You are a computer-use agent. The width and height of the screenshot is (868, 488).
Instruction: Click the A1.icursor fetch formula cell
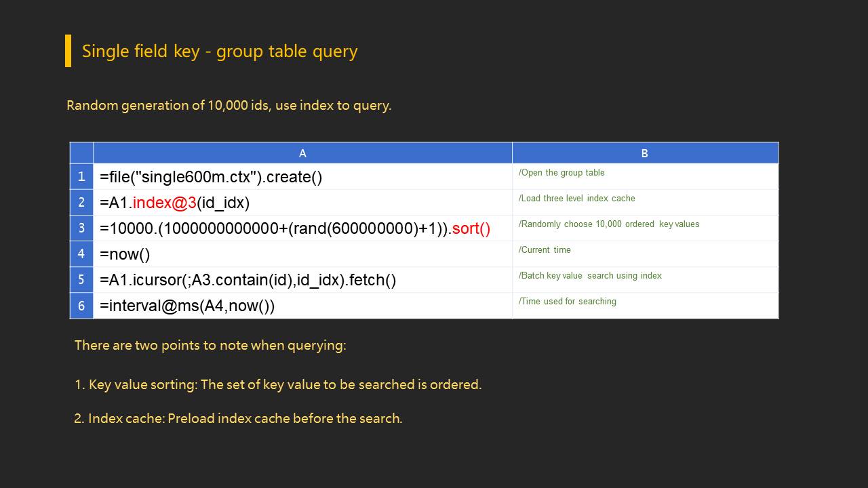pyautogui.click(x=248, y=280)
